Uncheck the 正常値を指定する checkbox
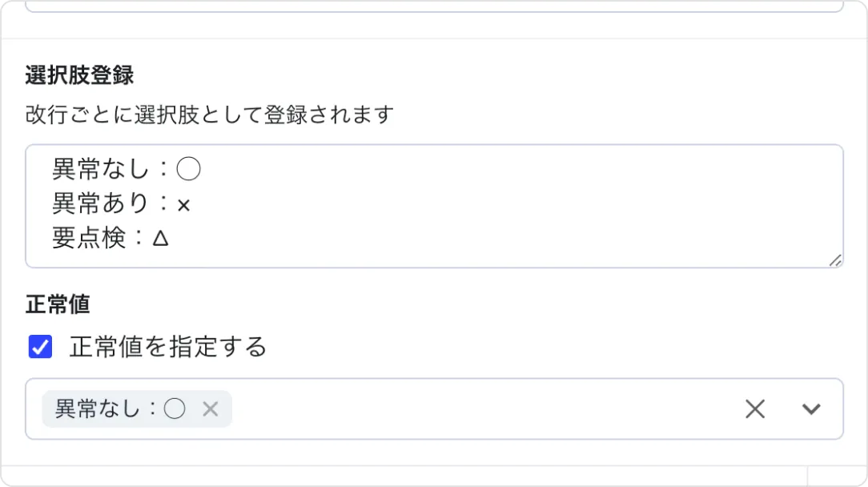This screenshot has height=487, width=868. (x=40, y=347)
